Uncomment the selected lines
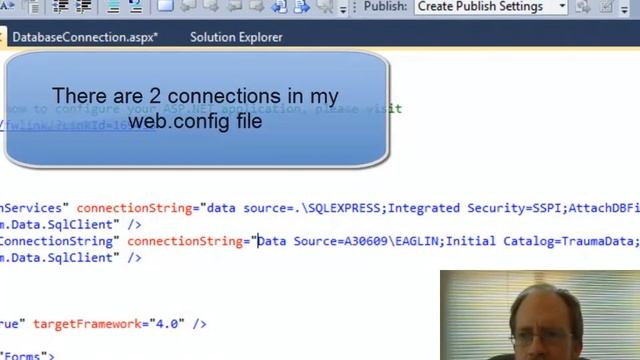Image resolution: width=640 pixels, height=360 pixels. click(x=136, y=6)
